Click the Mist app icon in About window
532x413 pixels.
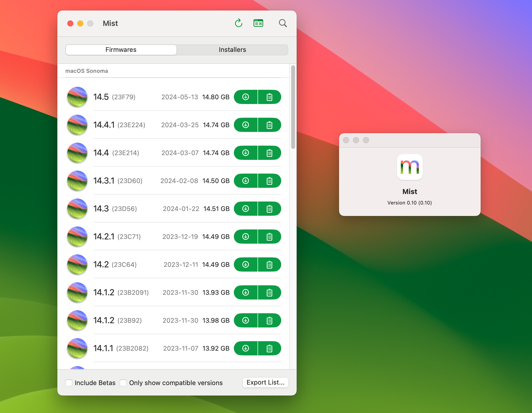point(410,167)
